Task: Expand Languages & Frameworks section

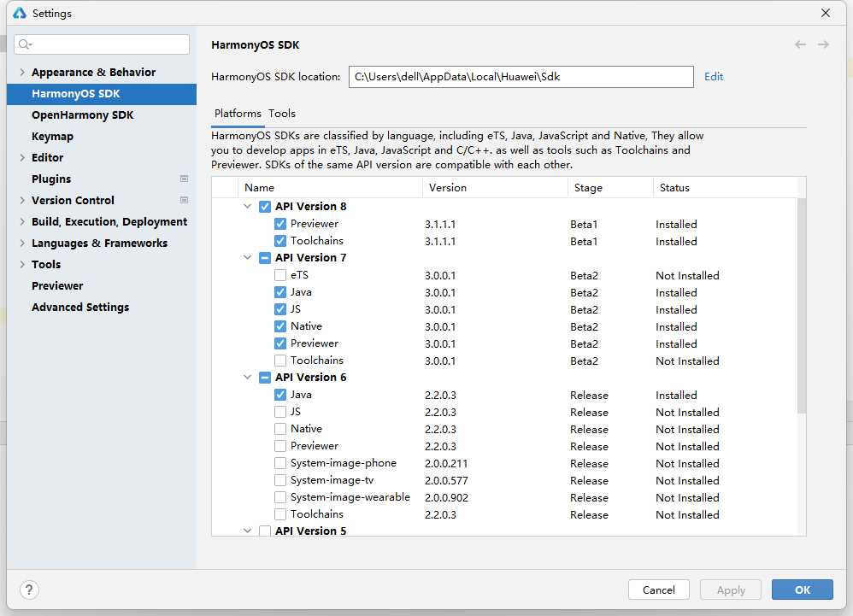Action: (x=22, y=243)
